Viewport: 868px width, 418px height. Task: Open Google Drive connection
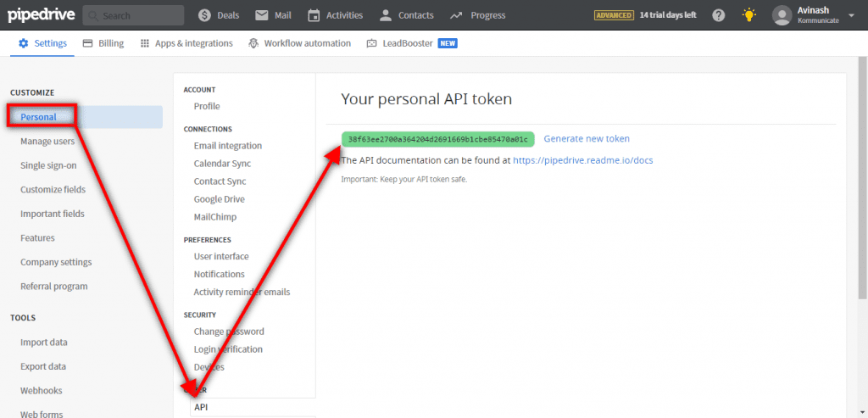pyautogui.click(x=220, y=199)
